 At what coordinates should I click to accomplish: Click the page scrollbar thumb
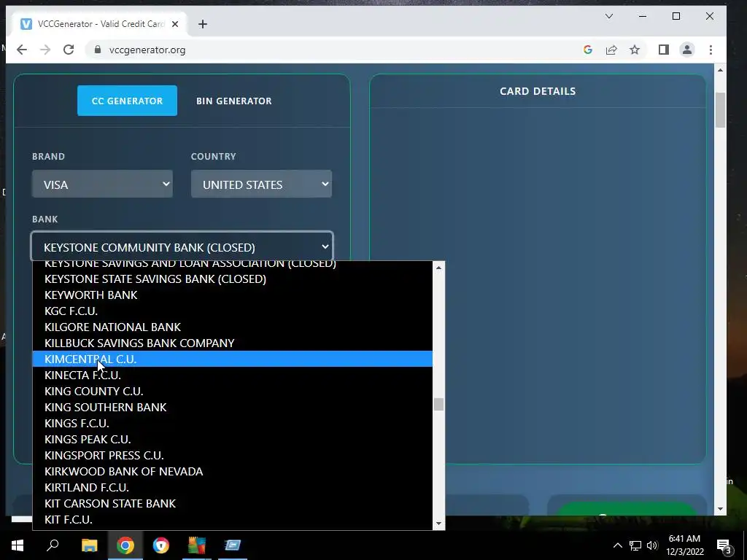click(720, 110)
